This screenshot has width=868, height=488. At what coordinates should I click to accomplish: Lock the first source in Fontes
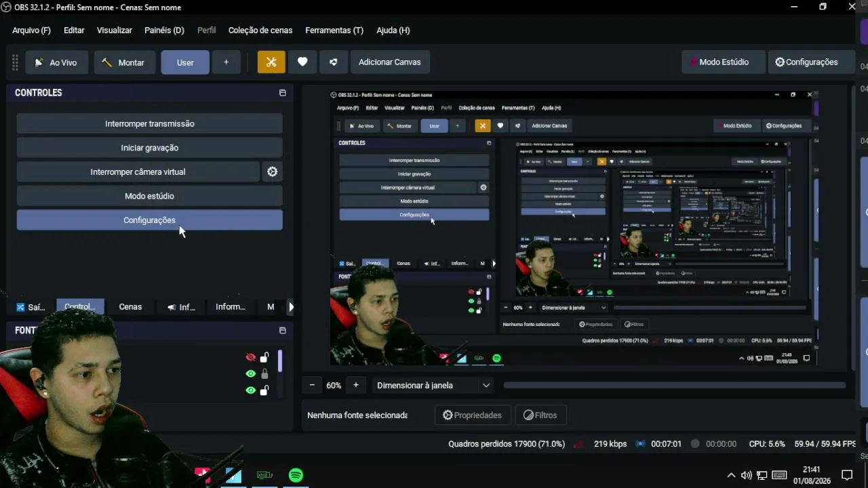click(264, 357)
